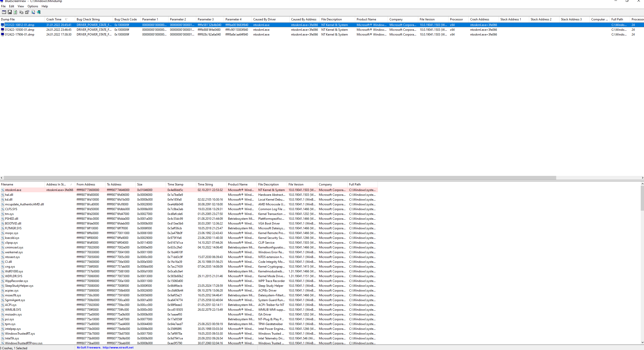Select dump file 012422-17906-01.dmp
The image size is (644, 350).
[x=20, y=35]
